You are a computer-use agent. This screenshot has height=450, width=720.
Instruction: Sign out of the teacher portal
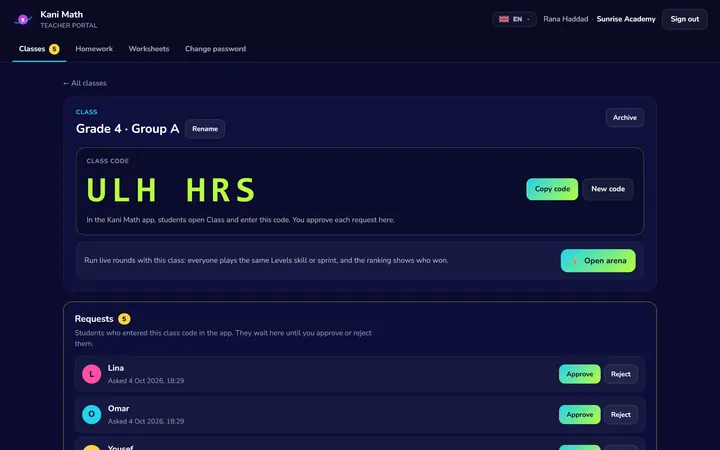click(x=685, y=19)
